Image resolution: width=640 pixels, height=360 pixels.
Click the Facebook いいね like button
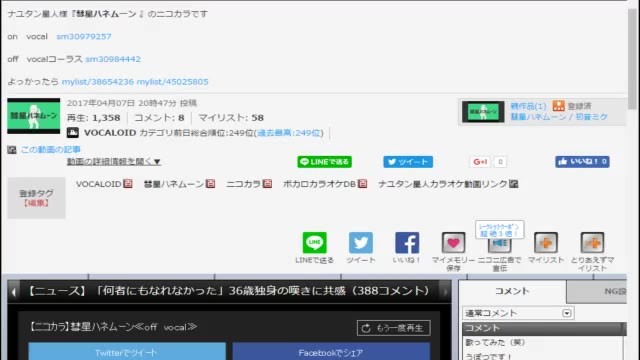pyautogui.click(x=582, y=162)
